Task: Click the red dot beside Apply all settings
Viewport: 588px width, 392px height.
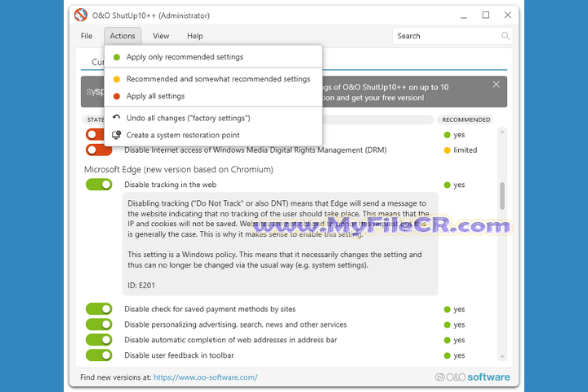Action: [x=117, y=96]
